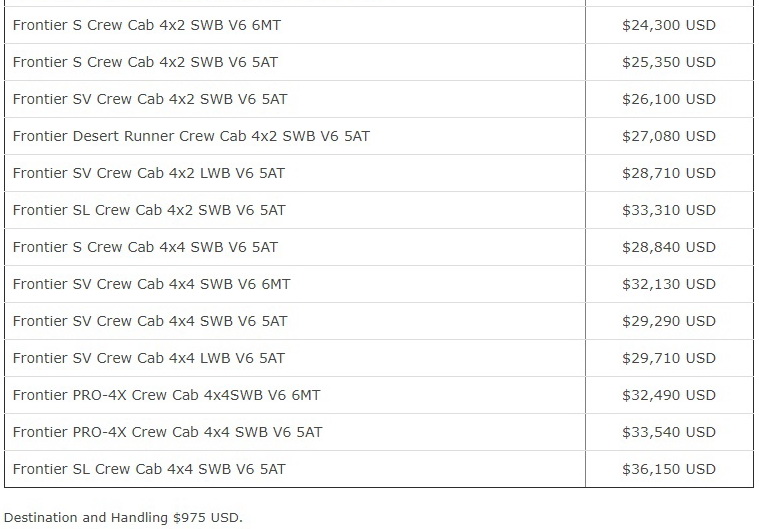Select the $25,350 USD price
Screen dimensions: 759x529
click(x=668, y=62)
